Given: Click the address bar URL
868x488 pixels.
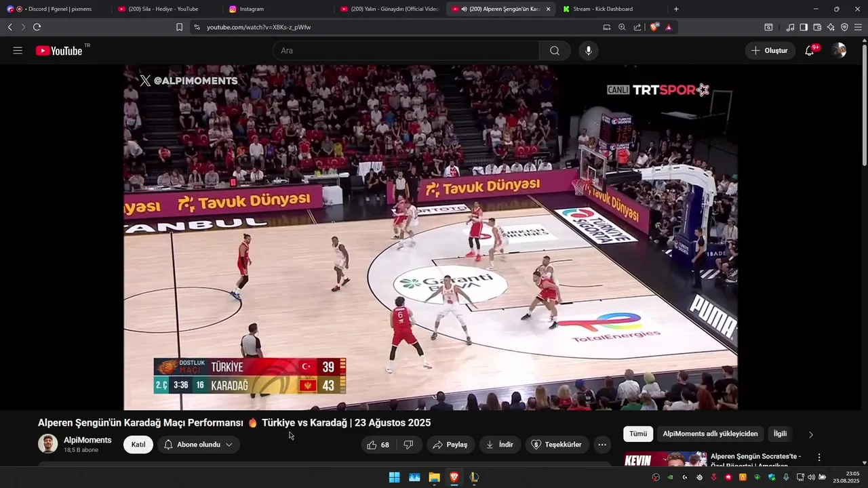Looking at the screenshot, I should (258, 27).
